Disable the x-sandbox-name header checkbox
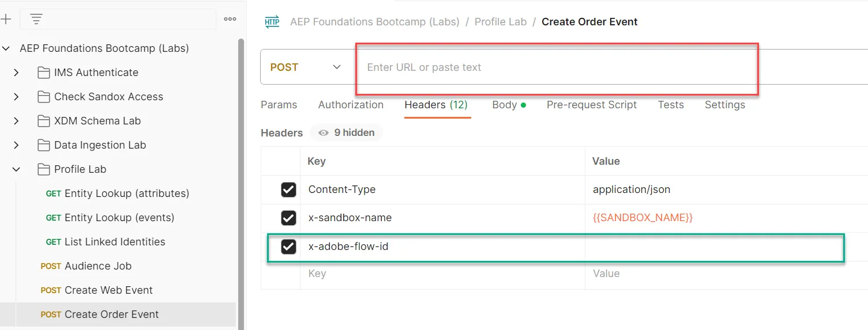The height and width of the screenshot is (330, 868). (288, 218)
